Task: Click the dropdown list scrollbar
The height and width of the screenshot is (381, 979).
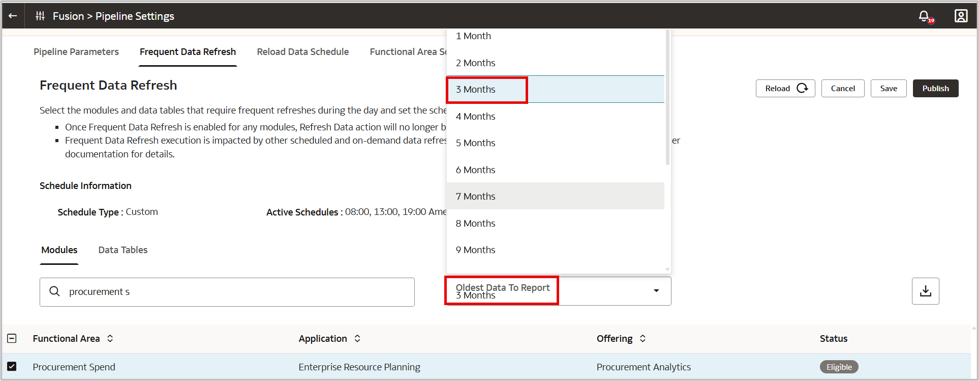Action: [667, 97]
